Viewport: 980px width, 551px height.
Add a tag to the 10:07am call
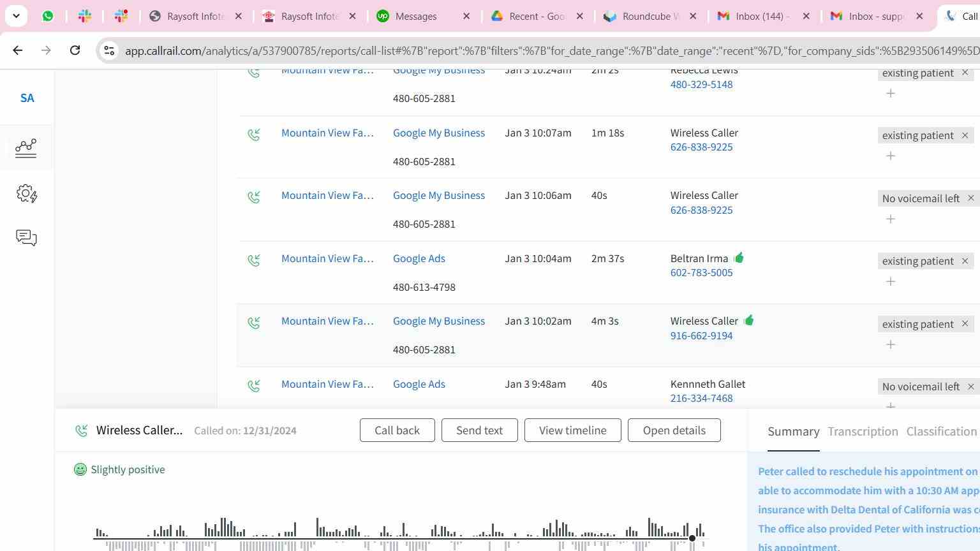(891, 156)
